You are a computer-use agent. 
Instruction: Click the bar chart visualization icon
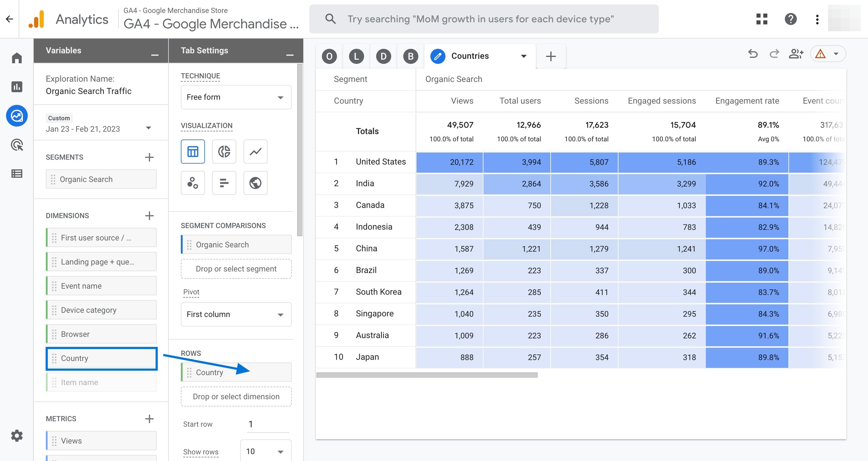[223, 182]
